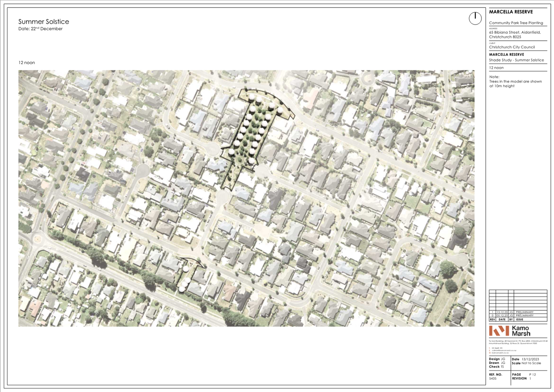Click revision 1 date "13.12.23" cell
Image resolution: width=554 pixels, height=392 pixels.
click(x=502, y=312)
